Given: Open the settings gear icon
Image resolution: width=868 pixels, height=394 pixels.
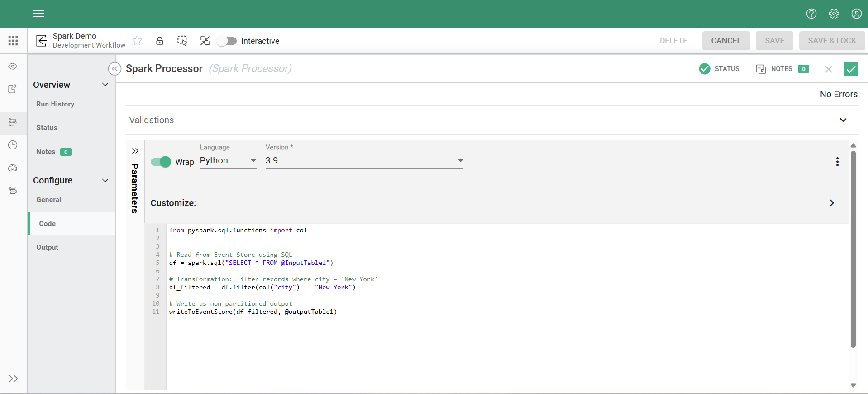Looking at the screenshot, I should [x=834, y=14].
